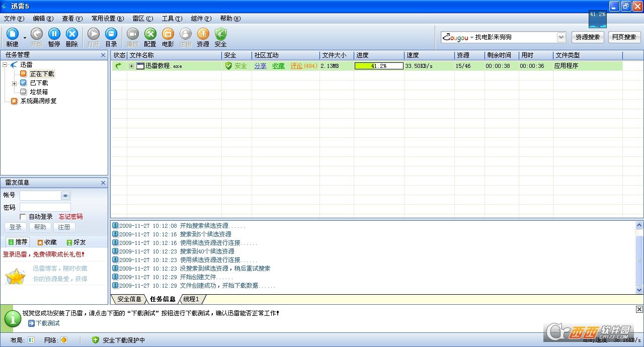Open the 查看(V) menu

click(x=72, y=19)
